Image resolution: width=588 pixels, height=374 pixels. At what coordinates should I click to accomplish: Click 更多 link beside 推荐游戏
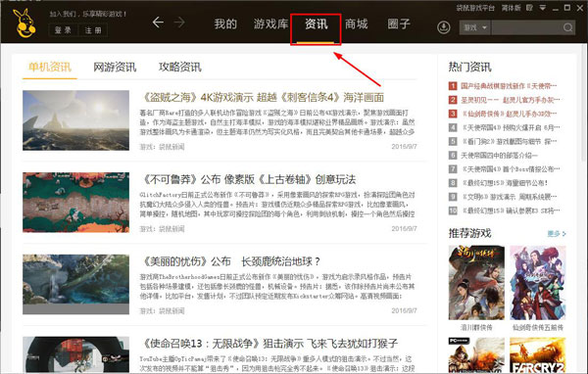coord(557,234)
